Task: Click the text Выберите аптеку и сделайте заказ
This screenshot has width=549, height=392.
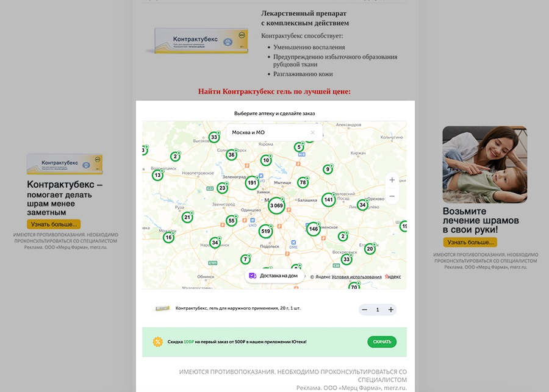Action: [x=274, y=113]
